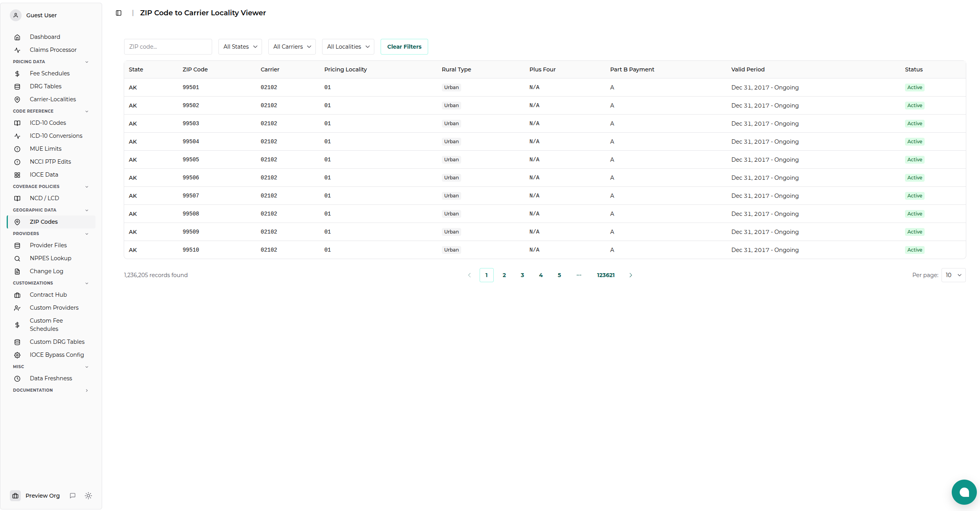Click the Fee Schedules dollar icon
This screenshot has height=511, width=980.
click(x=17, y=74)
